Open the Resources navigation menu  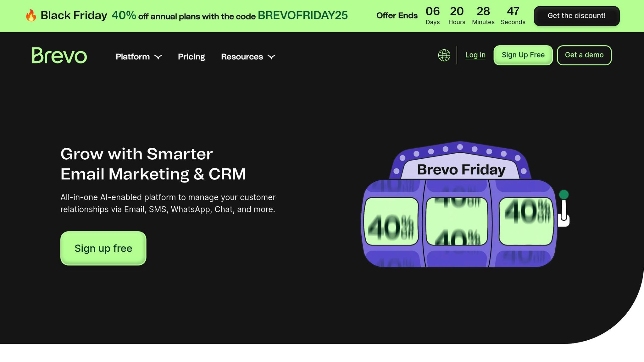click(x=242, y=57)
